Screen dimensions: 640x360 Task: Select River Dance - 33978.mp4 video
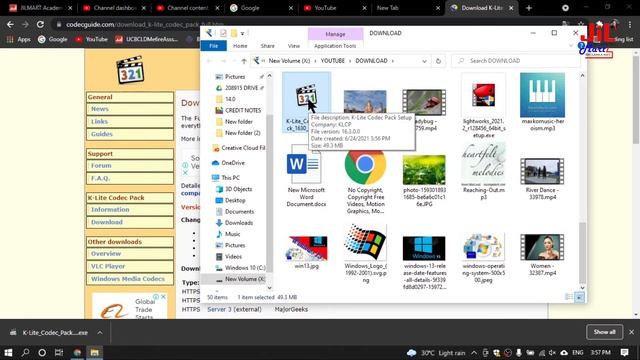[542, 178]
